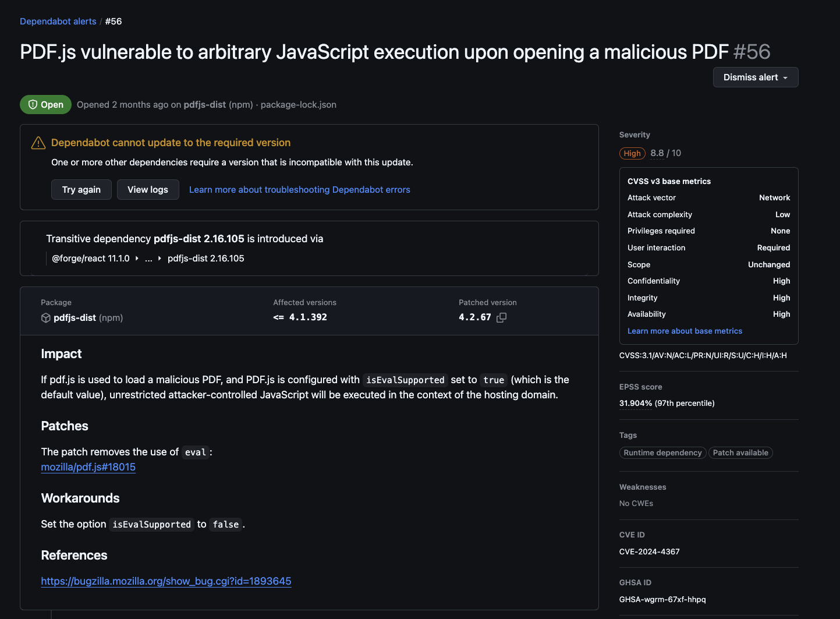Click the package cube icon beside pdfjs-dist

point(45,318)
